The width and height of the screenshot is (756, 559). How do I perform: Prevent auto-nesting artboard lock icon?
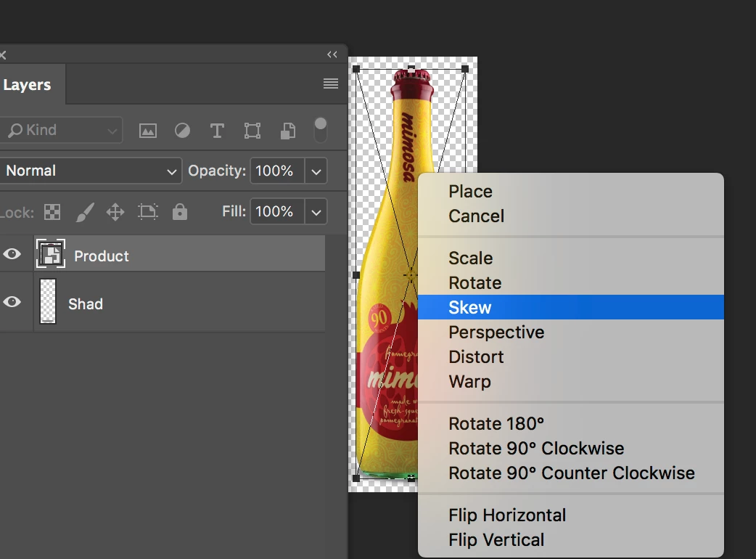pyautogui.click(x=147, y=212)
